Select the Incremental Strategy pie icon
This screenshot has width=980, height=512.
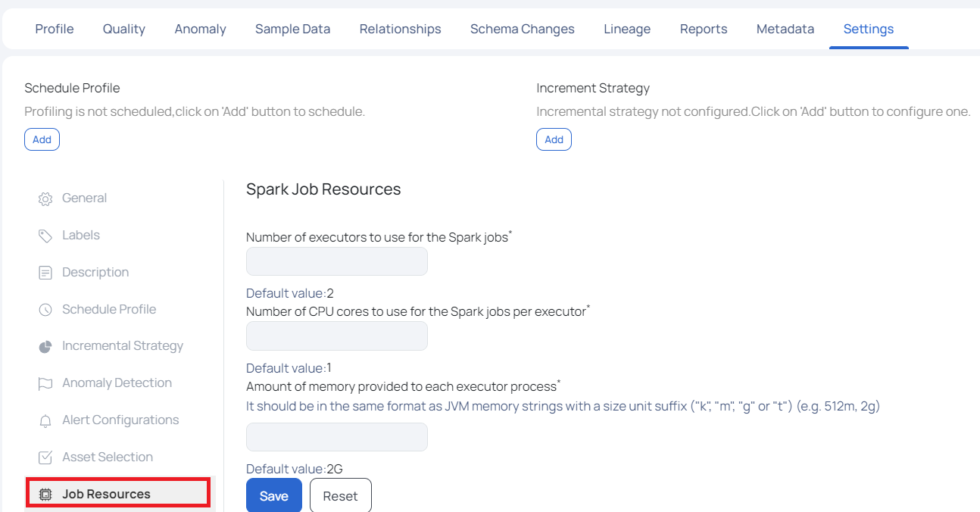pos(45,347)
